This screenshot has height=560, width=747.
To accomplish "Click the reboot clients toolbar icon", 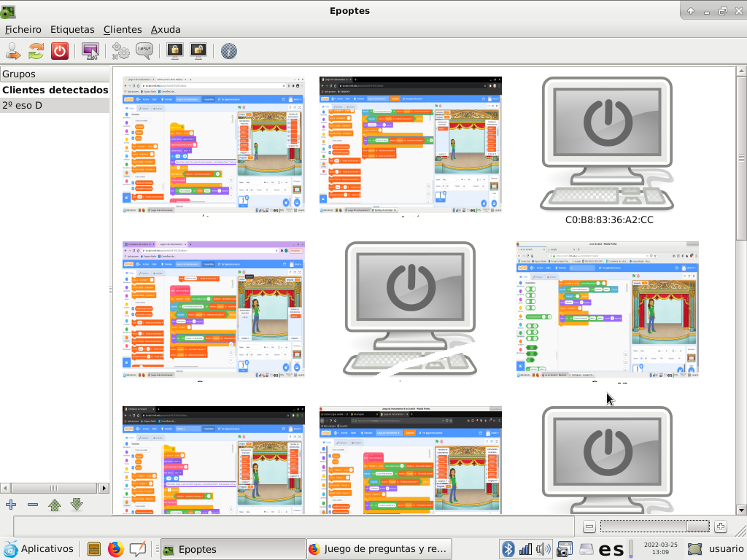I will 36,51.
